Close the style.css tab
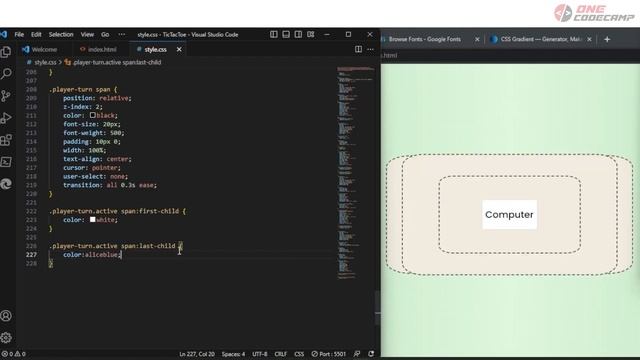 179,49
